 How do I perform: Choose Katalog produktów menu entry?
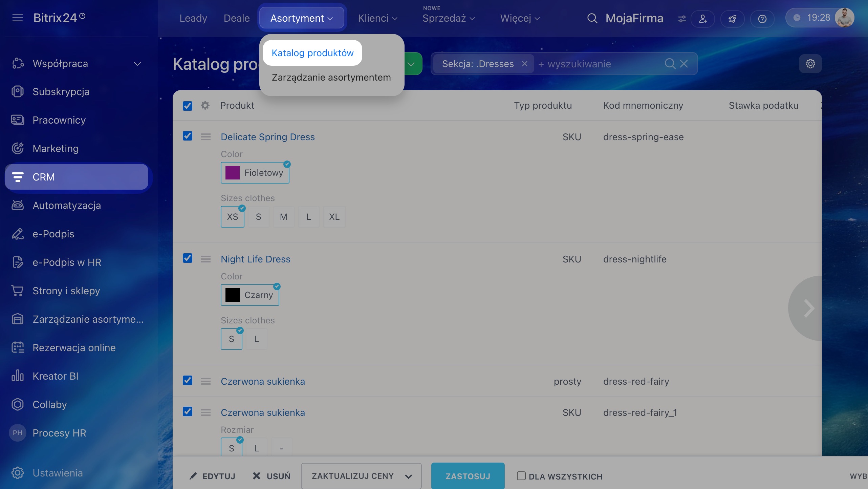[x=312, y=53]
